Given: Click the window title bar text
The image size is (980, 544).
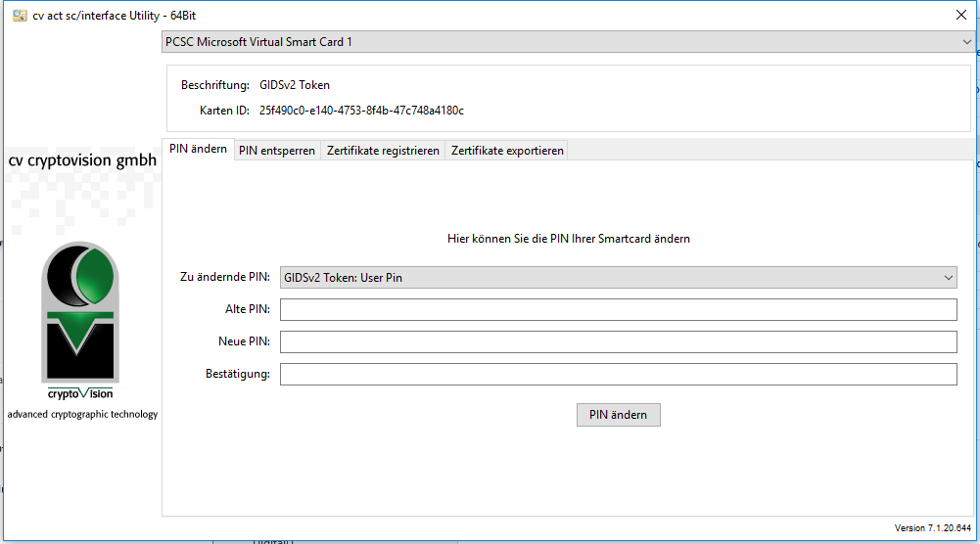Looking at the screenshot, I should [x=112, y=15].
